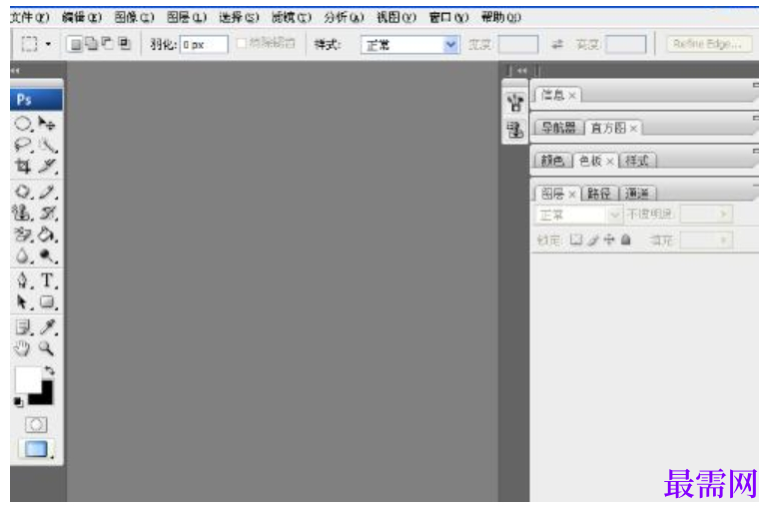Image resolution: width=776 pixels, height=515 pixels.
Task: Collapse the toolbox to single column
Action: 15,71
